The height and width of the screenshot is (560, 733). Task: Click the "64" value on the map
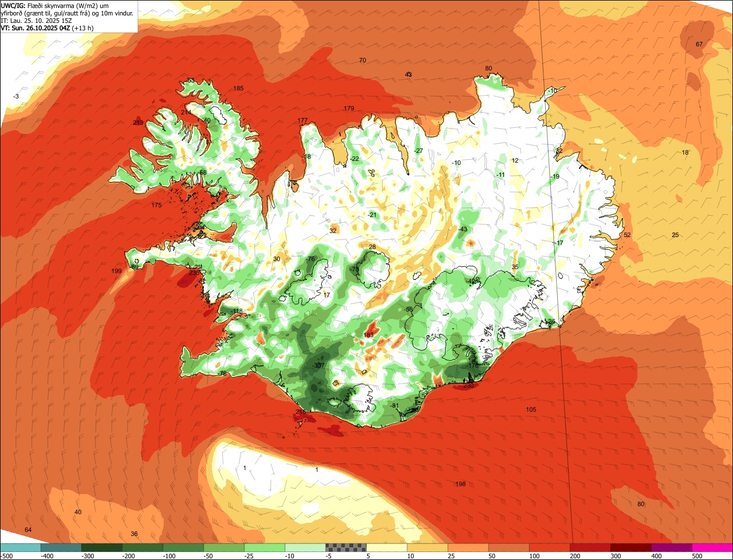pyautogui.click(x=28, y=530)
